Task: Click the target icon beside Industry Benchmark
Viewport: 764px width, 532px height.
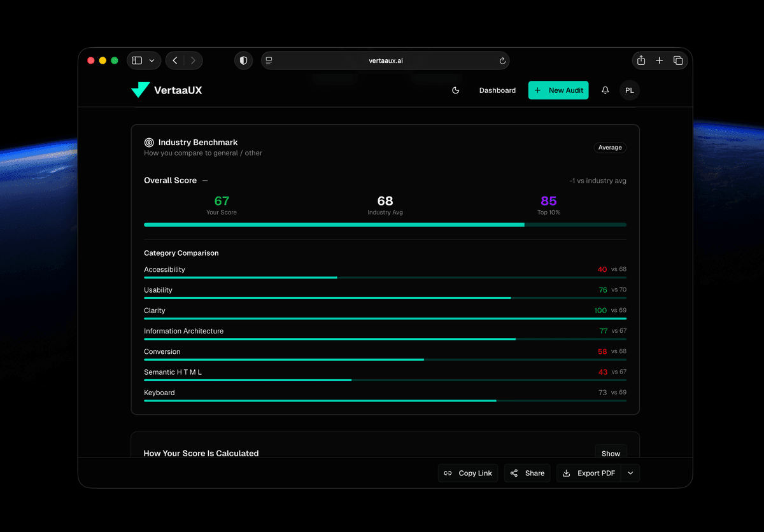Action: 149,142
